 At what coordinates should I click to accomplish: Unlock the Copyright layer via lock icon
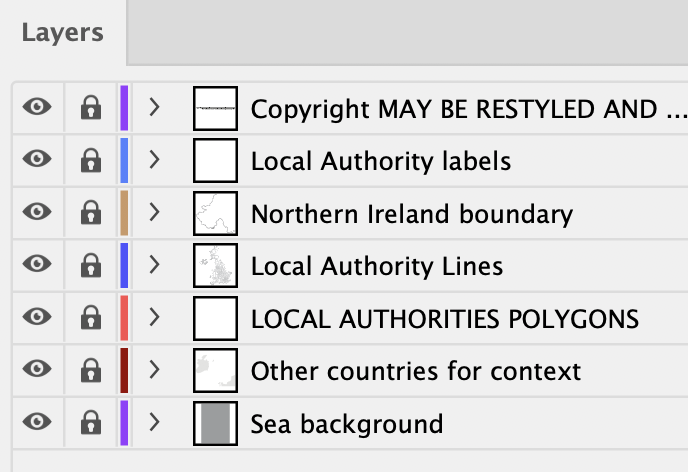pos(91,107)
